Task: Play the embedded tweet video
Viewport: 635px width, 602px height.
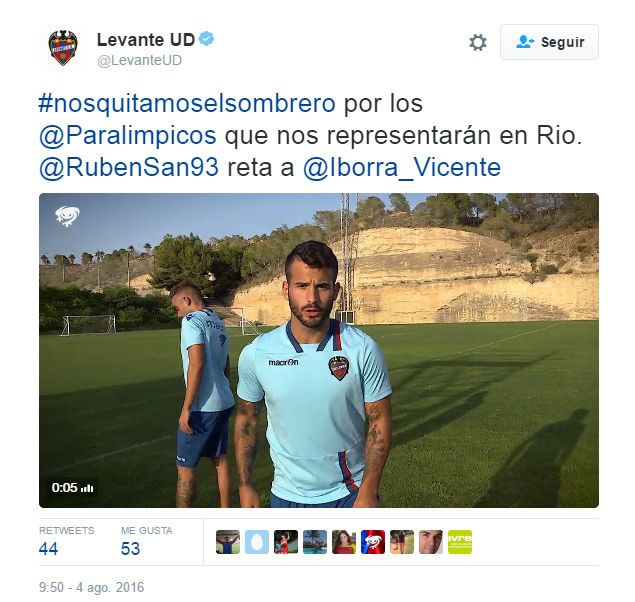Action: tap(319, 350)
